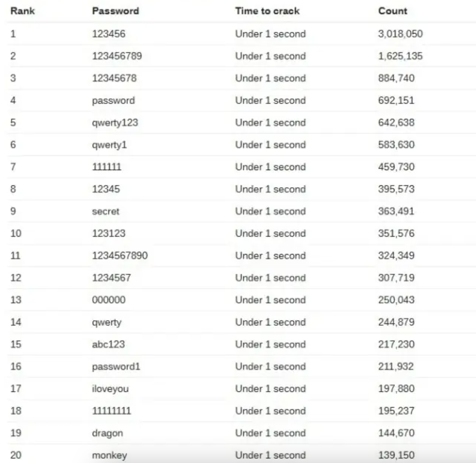Click the Time to crack header
The width and height of the screenshot is (476, 463).
click(267, 11)
